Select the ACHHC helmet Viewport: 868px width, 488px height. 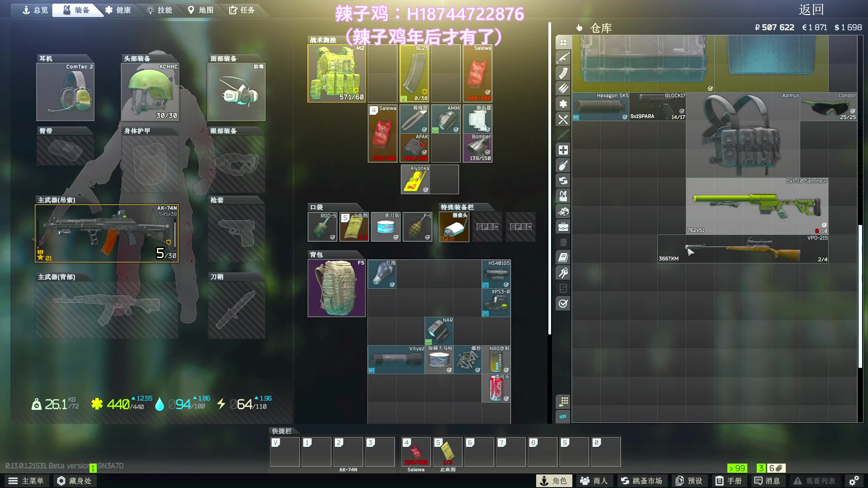(150, 92)
